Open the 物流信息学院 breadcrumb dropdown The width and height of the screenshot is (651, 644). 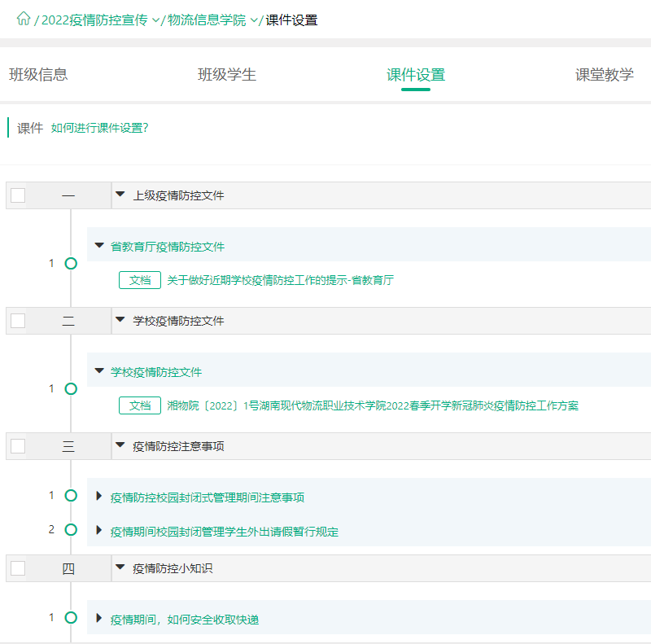[x=254, y=20]
